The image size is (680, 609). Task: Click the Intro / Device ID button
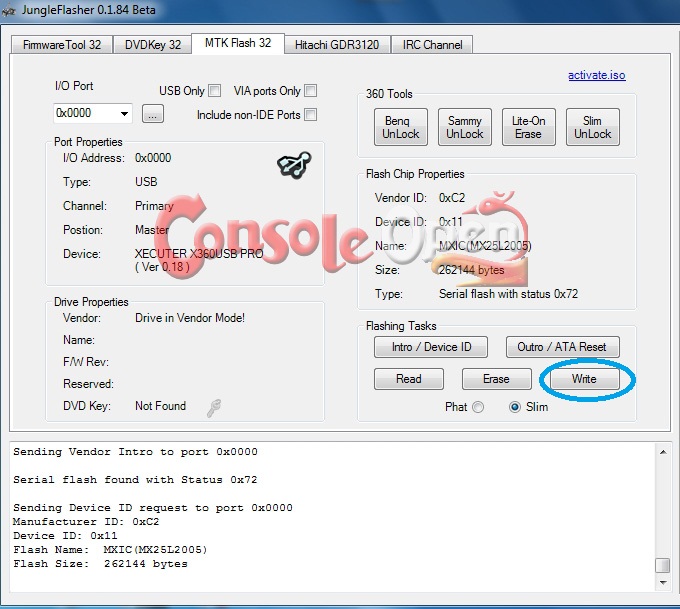(x=431, y=347)
